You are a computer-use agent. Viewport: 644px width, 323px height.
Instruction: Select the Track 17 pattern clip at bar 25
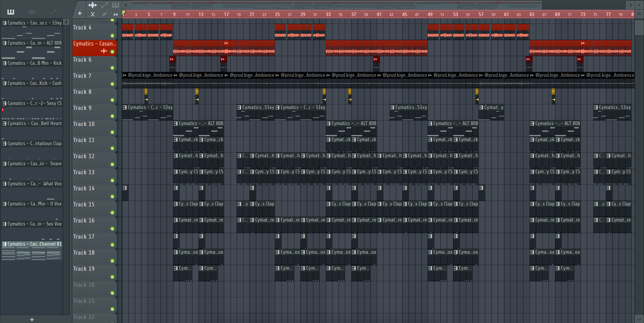(x=278, y=241)
